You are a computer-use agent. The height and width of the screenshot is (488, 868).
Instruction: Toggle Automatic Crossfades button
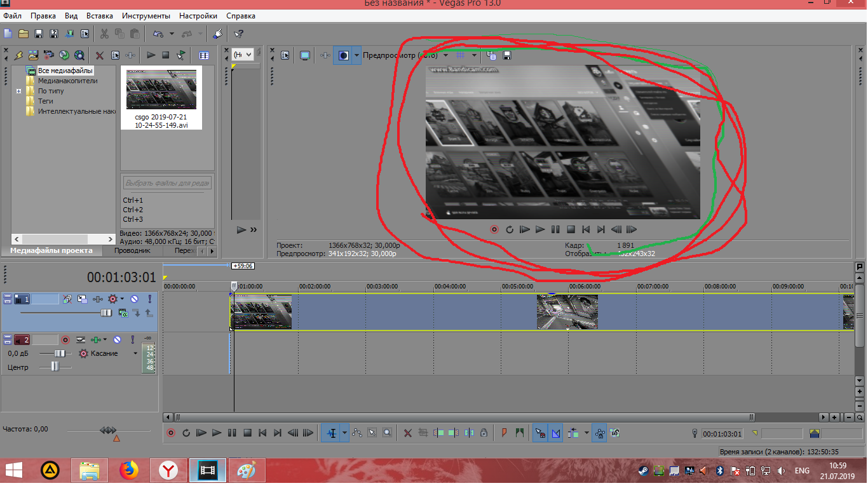[555, 433]
